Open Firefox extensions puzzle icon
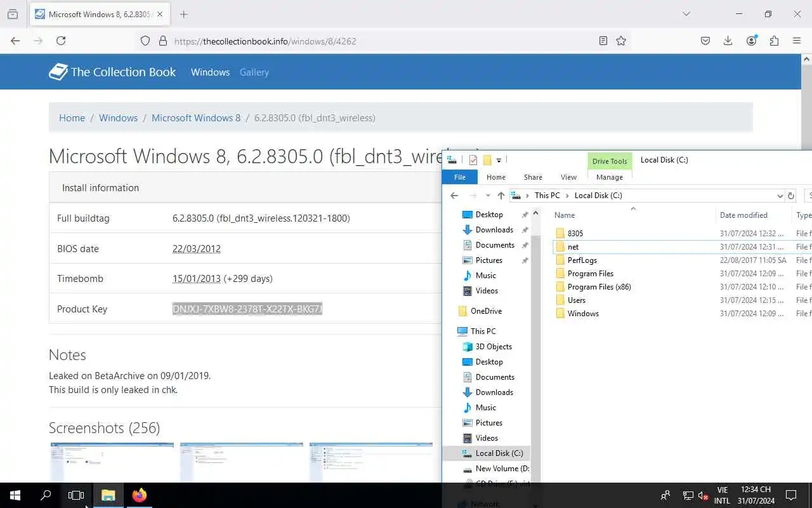 tap(774, 41)
